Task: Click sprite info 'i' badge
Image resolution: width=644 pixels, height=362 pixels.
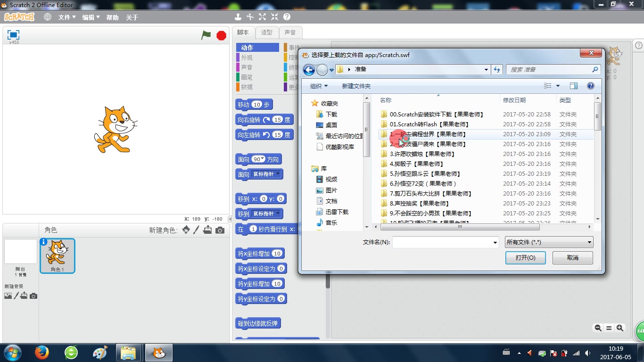Action: (44, 242)
